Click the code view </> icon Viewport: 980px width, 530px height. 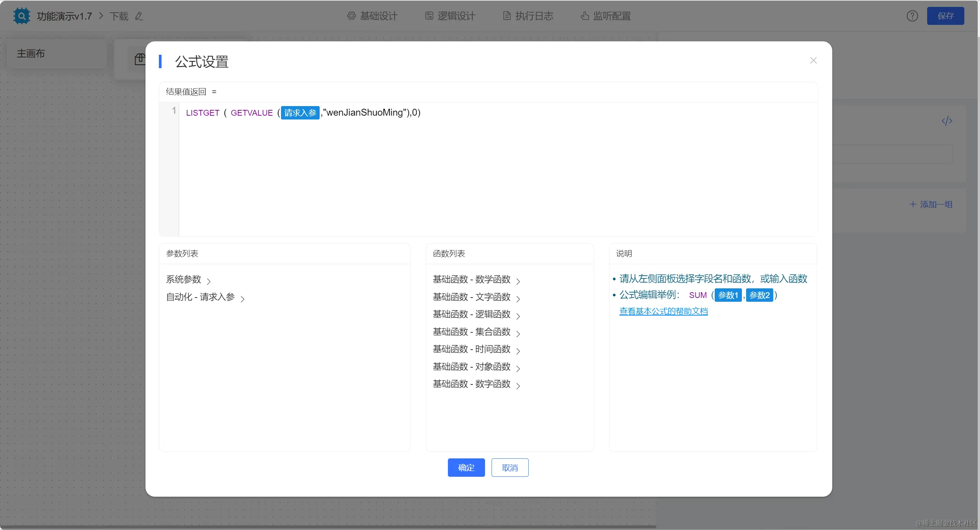[947, 121]
